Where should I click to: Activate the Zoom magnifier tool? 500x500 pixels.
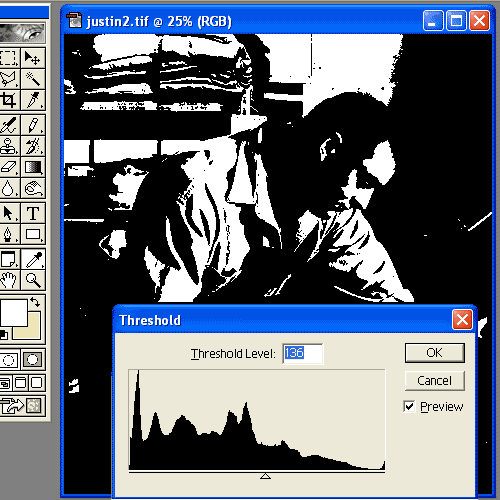pyautogui.click(x=33, y=280)
